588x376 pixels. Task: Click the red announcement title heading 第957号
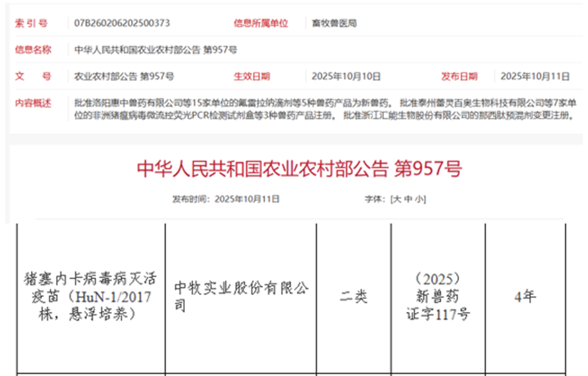pyautogui.click(x=299, y=169)
